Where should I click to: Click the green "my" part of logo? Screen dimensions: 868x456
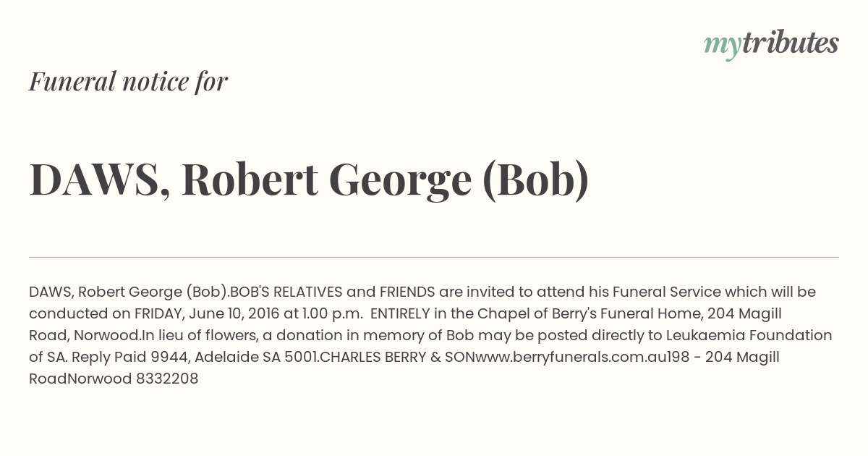(722, 47)
